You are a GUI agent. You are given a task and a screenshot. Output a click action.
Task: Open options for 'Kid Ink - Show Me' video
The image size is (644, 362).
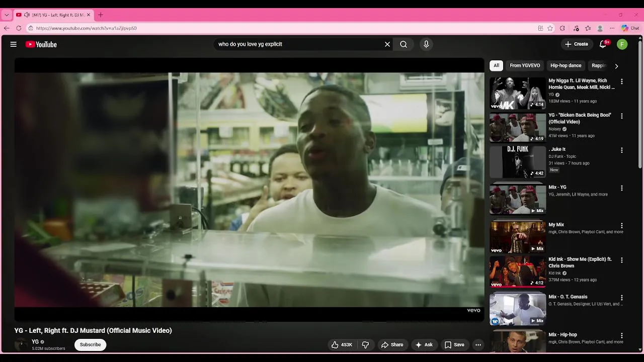622,260
